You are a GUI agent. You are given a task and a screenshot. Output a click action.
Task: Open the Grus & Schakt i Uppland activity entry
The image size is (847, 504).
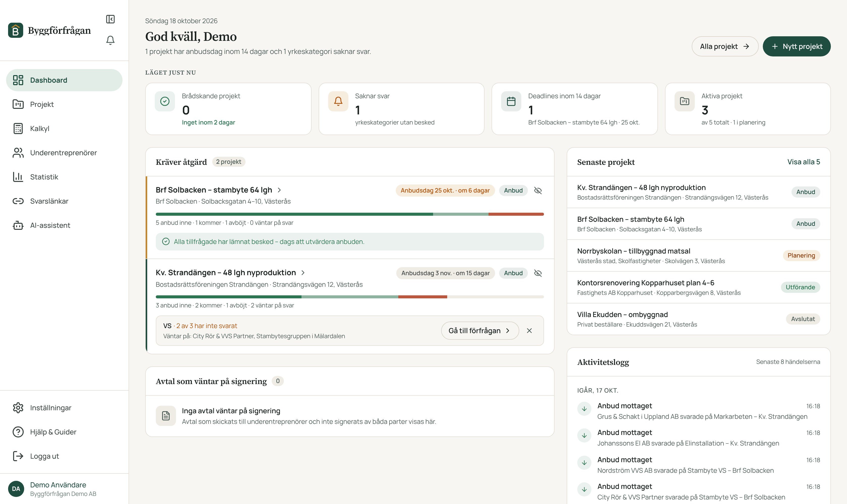[699, 411]
